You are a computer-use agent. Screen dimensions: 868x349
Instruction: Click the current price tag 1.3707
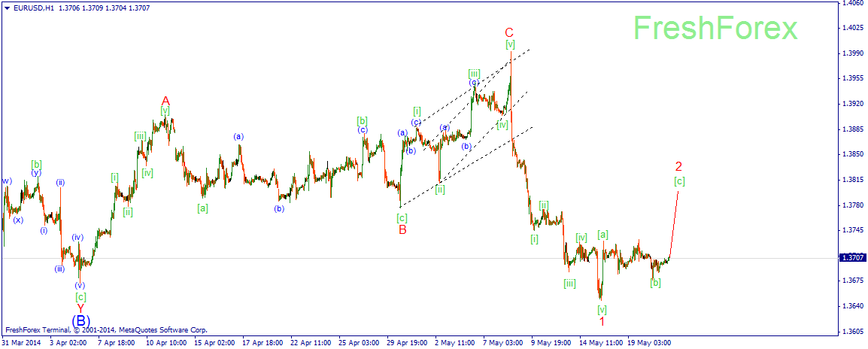point(851,257)
